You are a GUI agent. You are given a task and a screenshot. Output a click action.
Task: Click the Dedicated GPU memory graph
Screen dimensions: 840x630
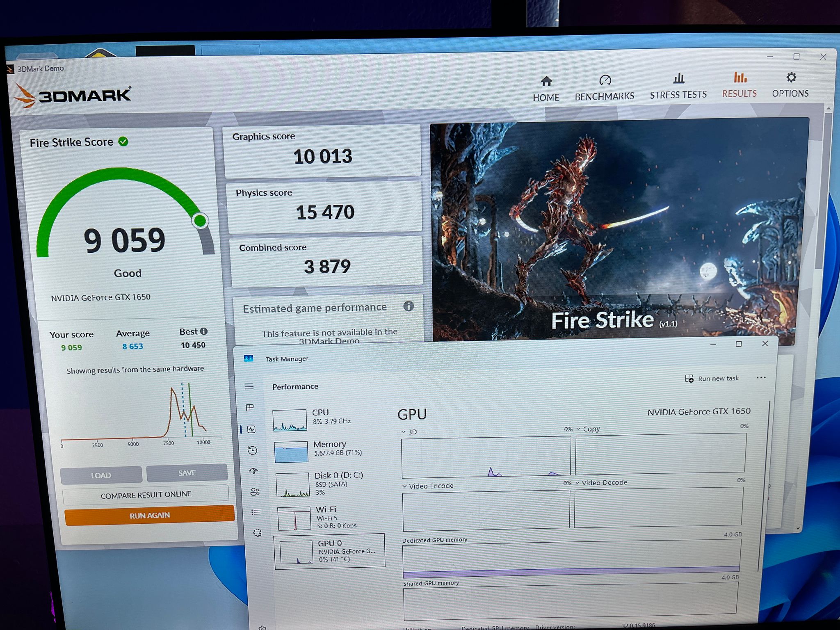click(572, 558)
